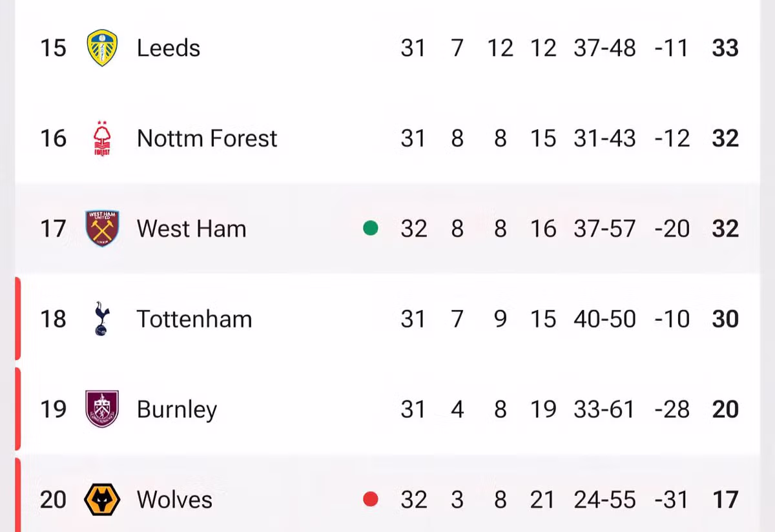Tap the position number 16
This screenshot has width=775, height=532.
pyautogui.click(x=53, y=138)
